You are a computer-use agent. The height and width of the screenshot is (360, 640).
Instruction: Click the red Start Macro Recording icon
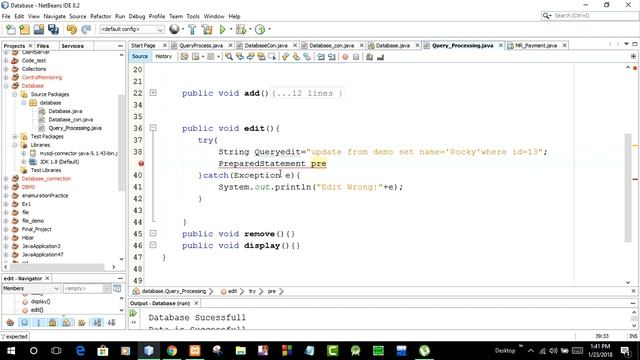click(345, 57)
